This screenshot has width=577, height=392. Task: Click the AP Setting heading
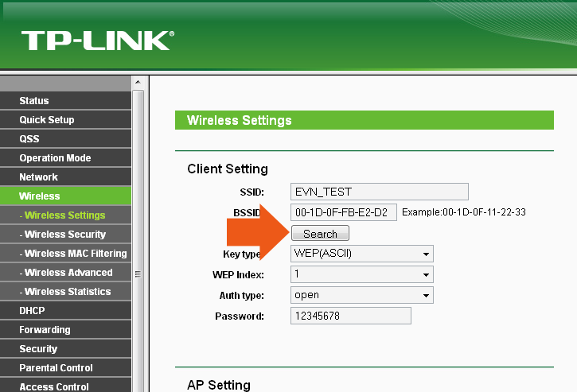pyautogui.click(x=219, y=385)
